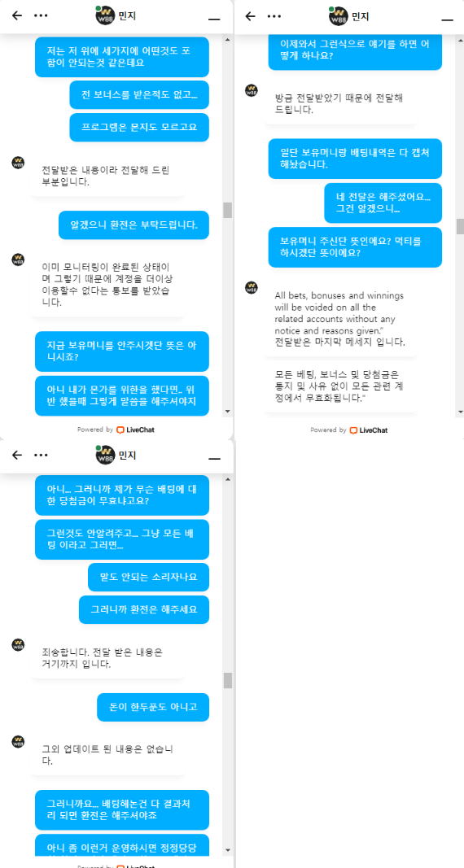The image size is (464, 868).
Task: Click the scrollbar thumb in top-left chat
Action: pos(228,211)
